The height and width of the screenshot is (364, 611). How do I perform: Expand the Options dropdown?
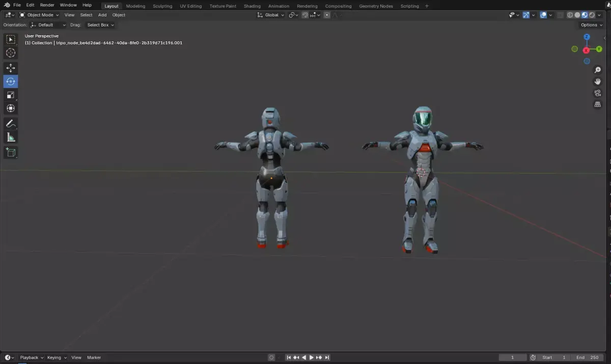click(592, 24)
